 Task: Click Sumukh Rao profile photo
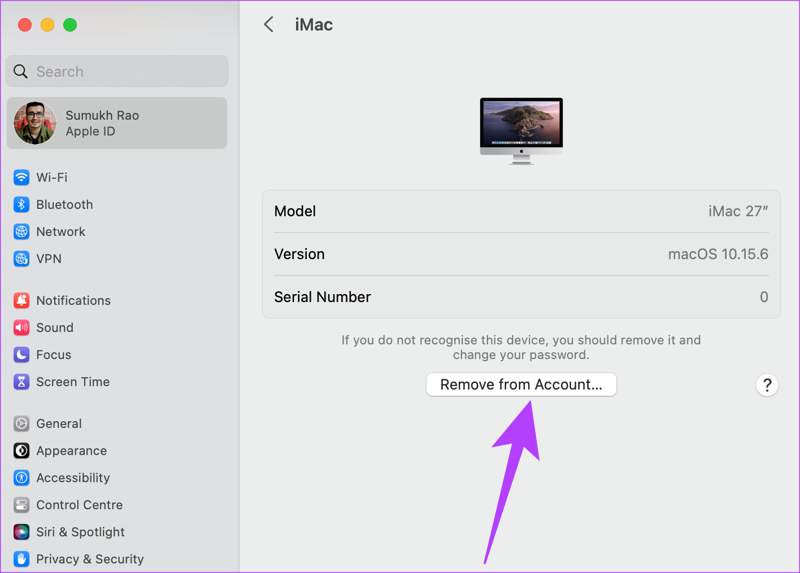pos(35,123)
